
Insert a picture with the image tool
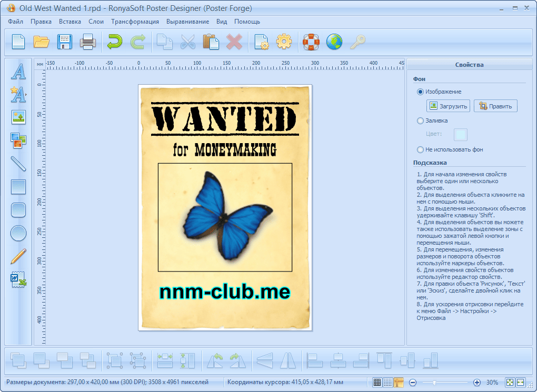[18, 117]
